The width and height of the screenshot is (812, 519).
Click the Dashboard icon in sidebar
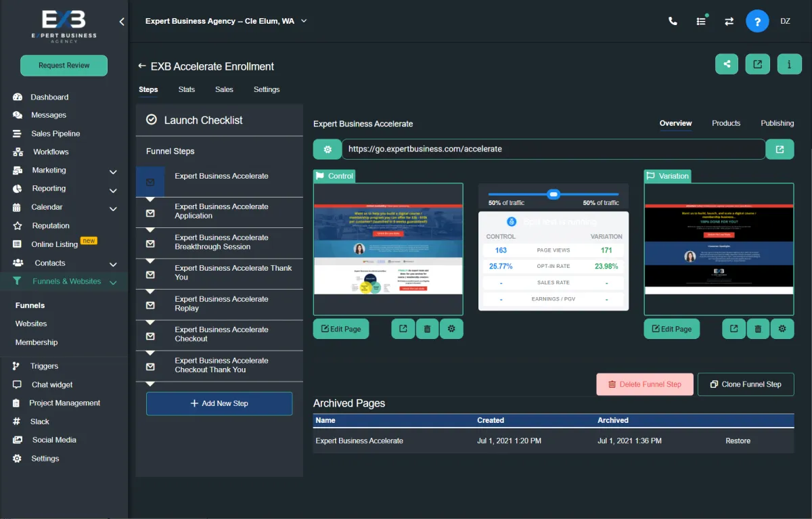pyautogui.click(x=18, y=97)
